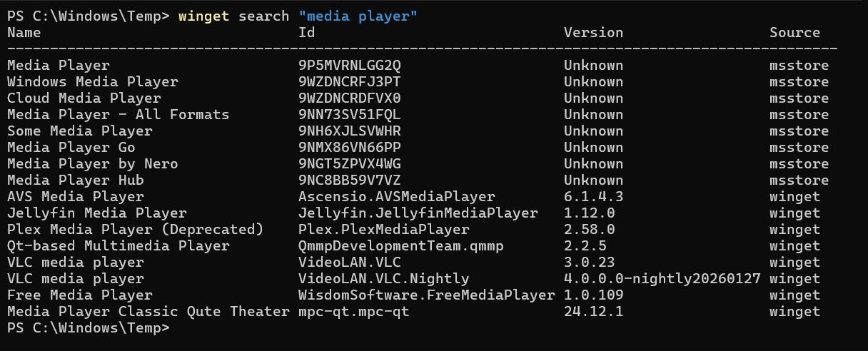Screen dimensions: 868x351
Task: Click the Name column header
Action: (x=24, y=32)
